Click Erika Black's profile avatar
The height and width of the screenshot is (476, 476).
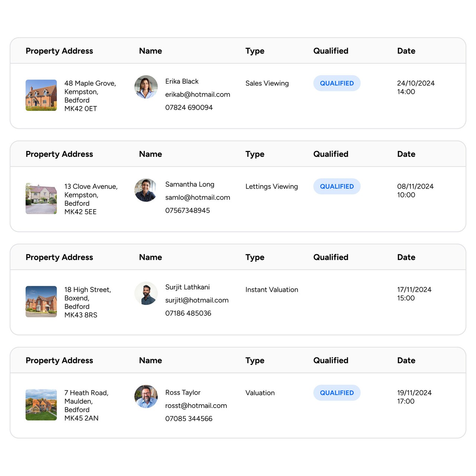146,87
